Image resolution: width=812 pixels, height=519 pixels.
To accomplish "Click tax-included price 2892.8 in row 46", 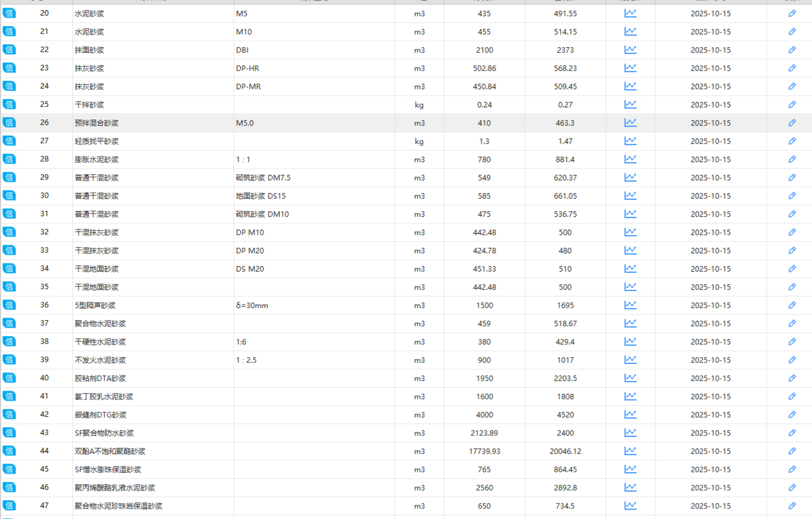I will pyautogui.click(x=565, y=488).
